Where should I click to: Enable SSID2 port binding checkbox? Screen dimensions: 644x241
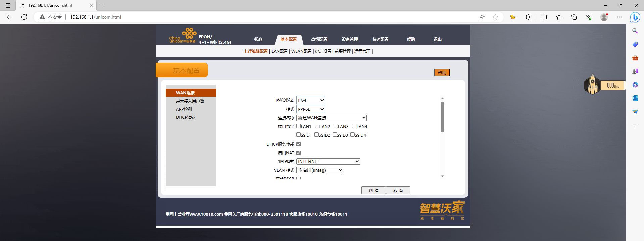tap(316, 135)
